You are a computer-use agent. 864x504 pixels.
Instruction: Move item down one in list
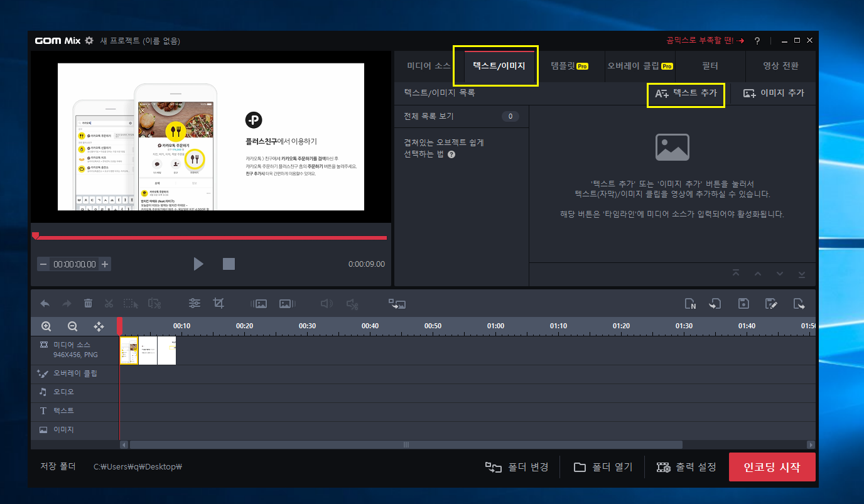tap(780, 274)
